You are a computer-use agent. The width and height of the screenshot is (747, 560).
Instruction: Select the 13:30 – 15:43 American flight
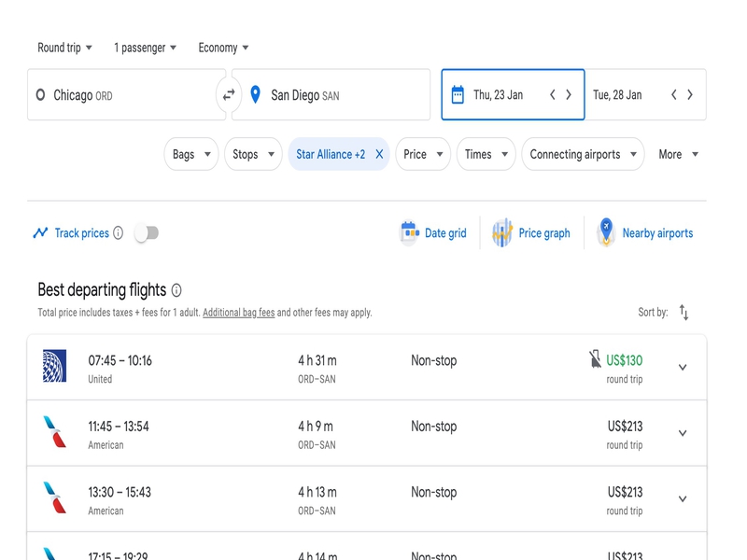[x=367, y=498]
